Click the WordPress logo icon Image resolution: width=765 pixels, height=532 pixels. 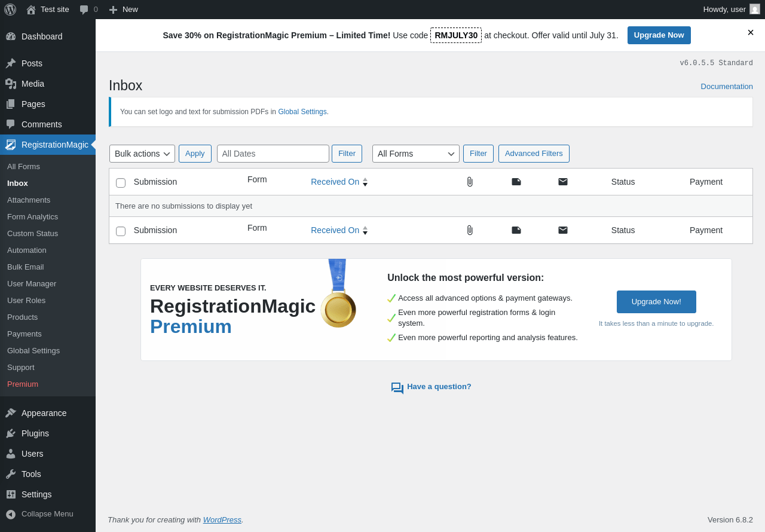10,10
